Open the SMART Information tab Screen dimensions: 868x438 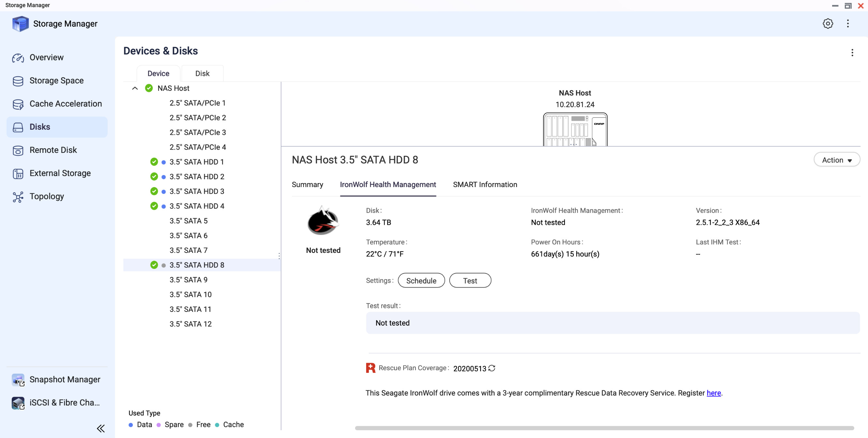coord(485,184)
